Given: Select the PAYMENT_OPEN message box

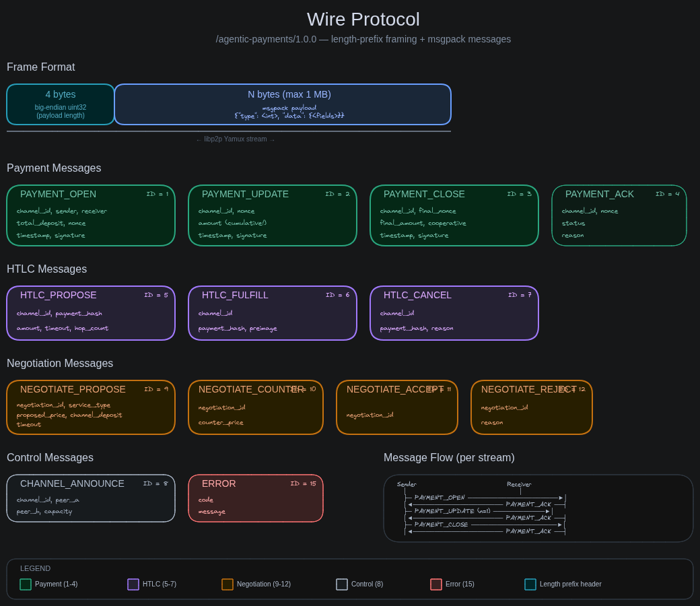Looking at the screenshot, I should pyautogui.click(x=91, y=215).
